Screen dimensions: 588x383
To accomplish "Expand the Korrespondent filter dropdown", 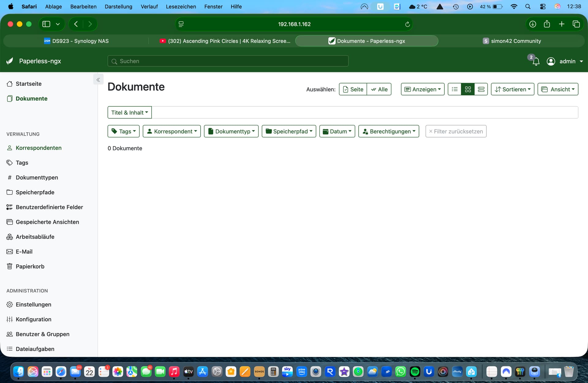I will pos(172,131).
